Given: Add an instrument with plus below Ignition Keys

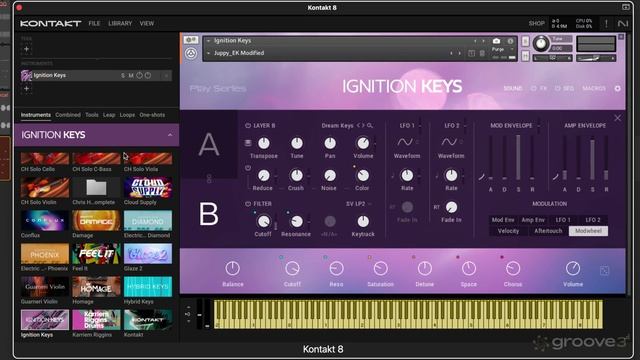Looking at the screenshot, I should pos(27,88).
